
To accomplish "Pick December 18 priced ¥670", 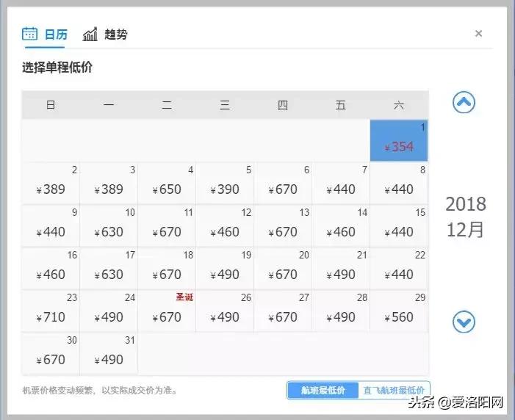I will coord(167,268).
